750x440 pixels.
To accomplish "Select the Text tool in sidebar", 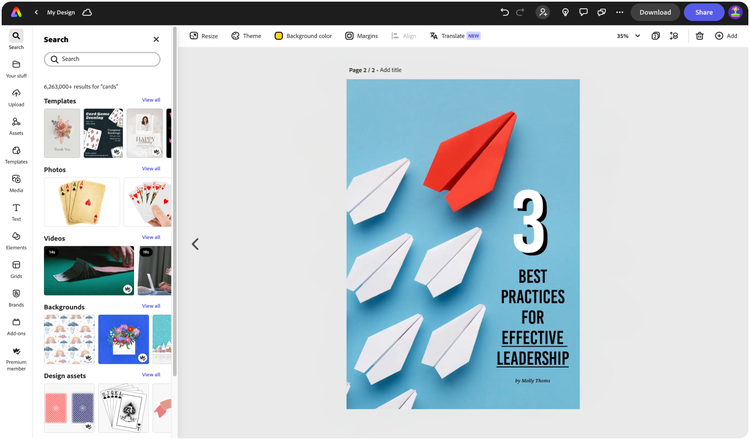I will tap(16, 212).
